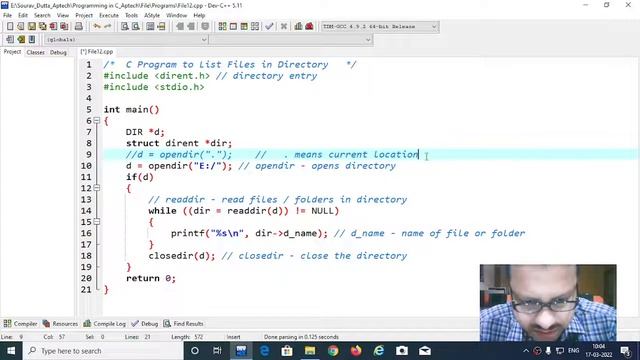
Task: Click the Profile Analysis chart icon
Action: click(298, 27)
